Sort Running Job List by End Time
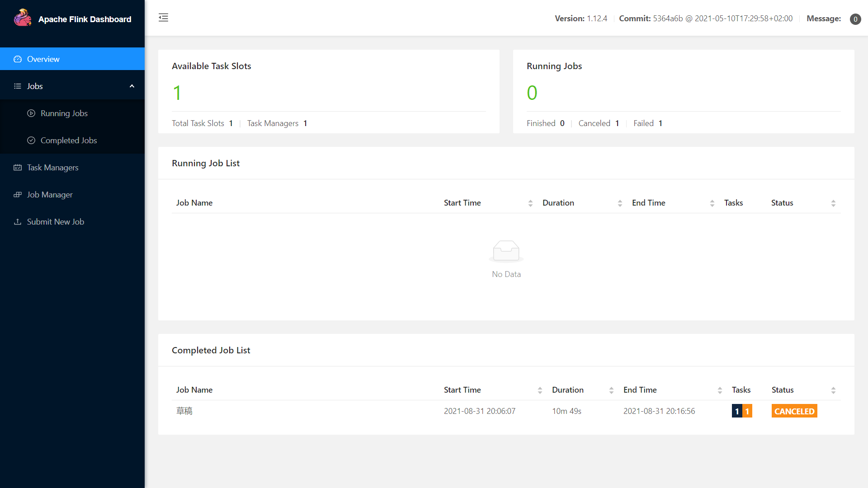 (x=712, y=203)
